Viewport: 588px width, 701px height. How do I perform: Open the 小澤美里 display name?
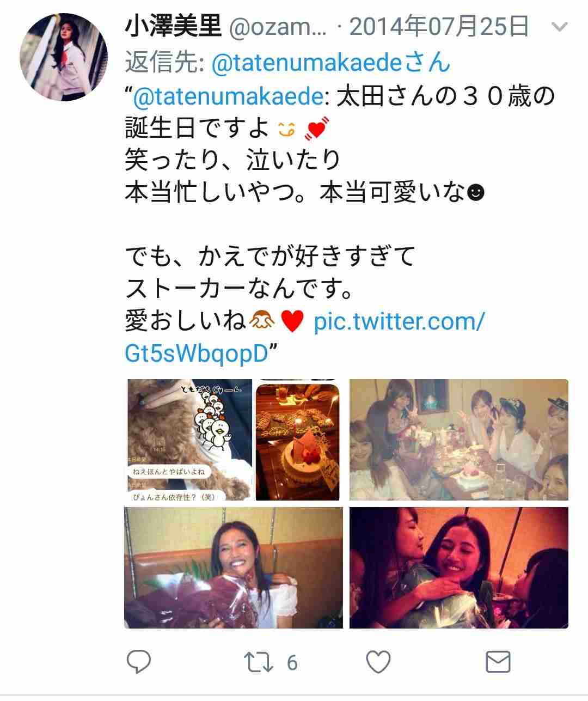[x=174, y=26]
